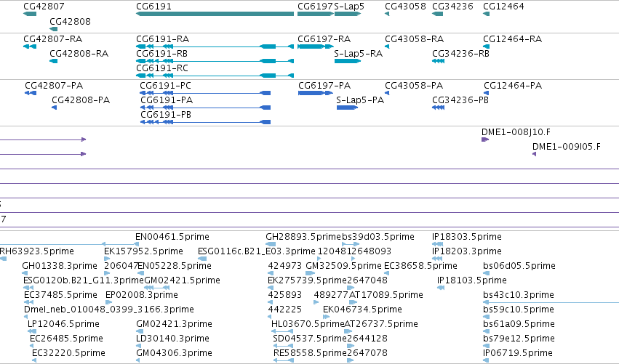Select the CG12464 gene label

click(x=504, y=7)
